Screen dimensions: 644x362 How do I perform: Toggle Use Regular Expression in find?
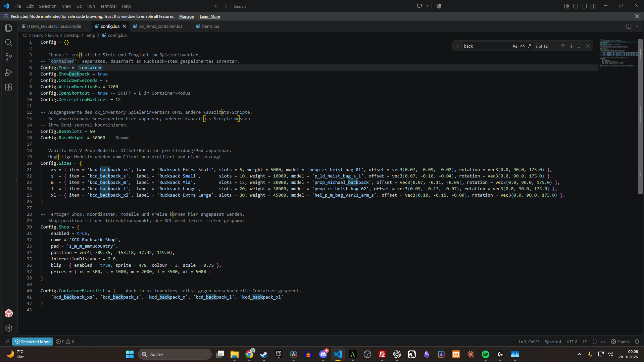(x=530, y=46)
